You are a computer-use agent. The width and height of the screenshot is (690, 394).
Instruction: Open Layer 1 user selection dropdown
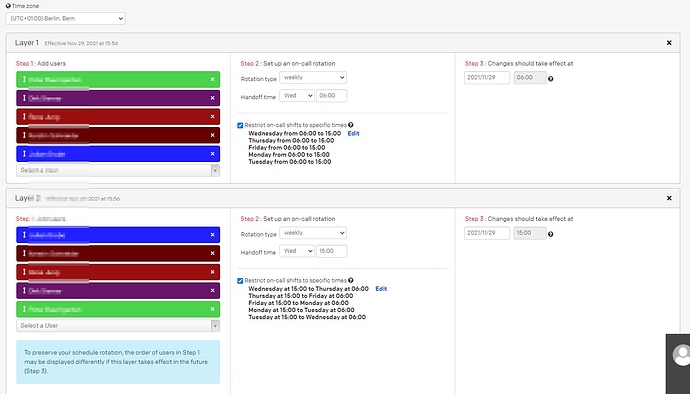118,170
